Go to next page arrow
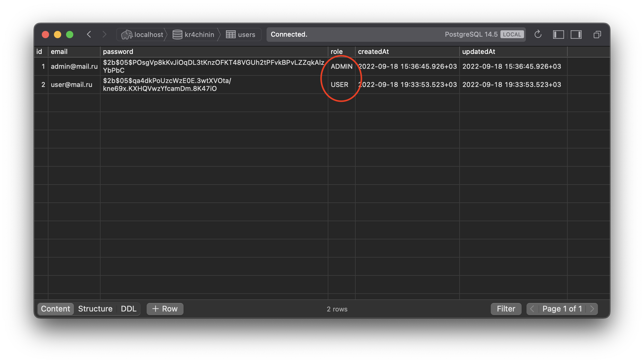This screenshot has width=644, height=363. [x=592, y=309]
